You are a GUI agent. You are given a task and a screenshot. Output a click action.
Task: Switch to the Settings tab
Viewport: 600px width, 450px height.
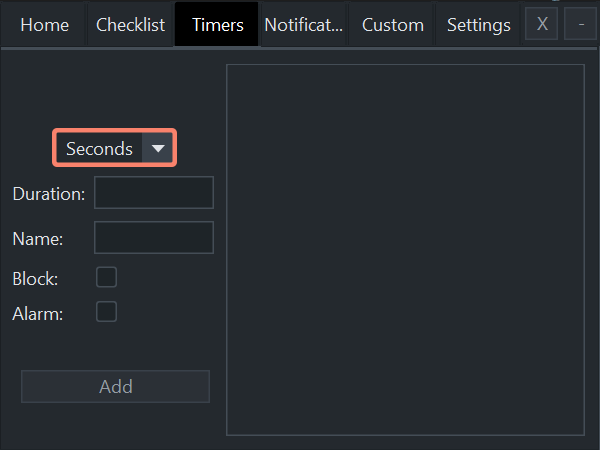pos(478,25)
